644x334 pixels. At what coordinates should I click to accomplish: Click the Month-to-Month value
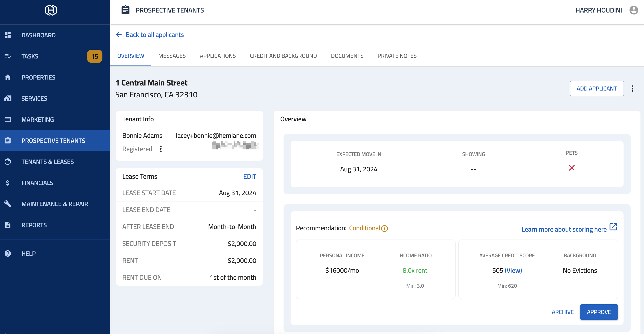tap(232, 227)
